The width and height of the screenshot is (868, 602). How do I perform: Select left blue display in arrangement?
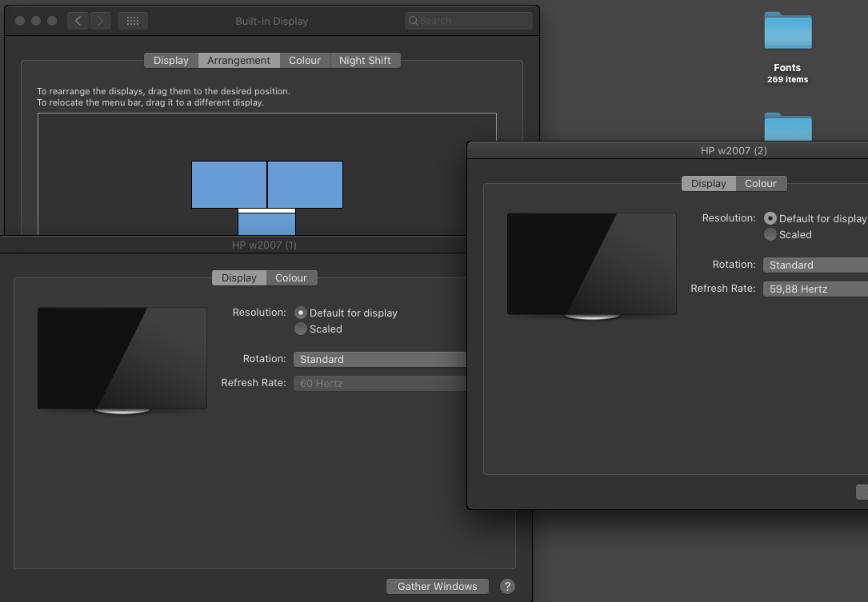coord(229,185)
